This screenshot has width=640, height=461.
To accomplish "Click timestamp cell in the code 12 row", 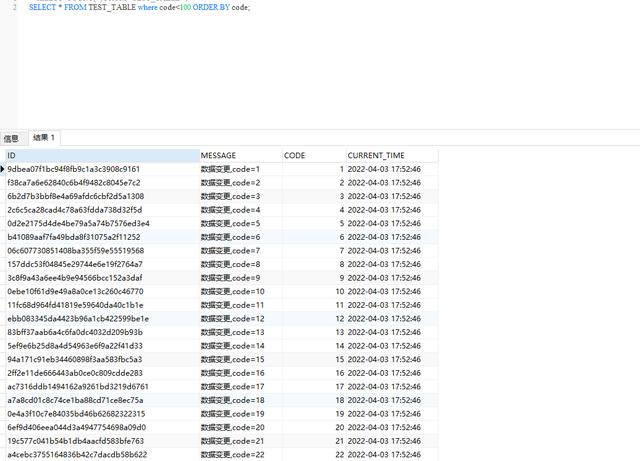I will click(x=392, y=318).
